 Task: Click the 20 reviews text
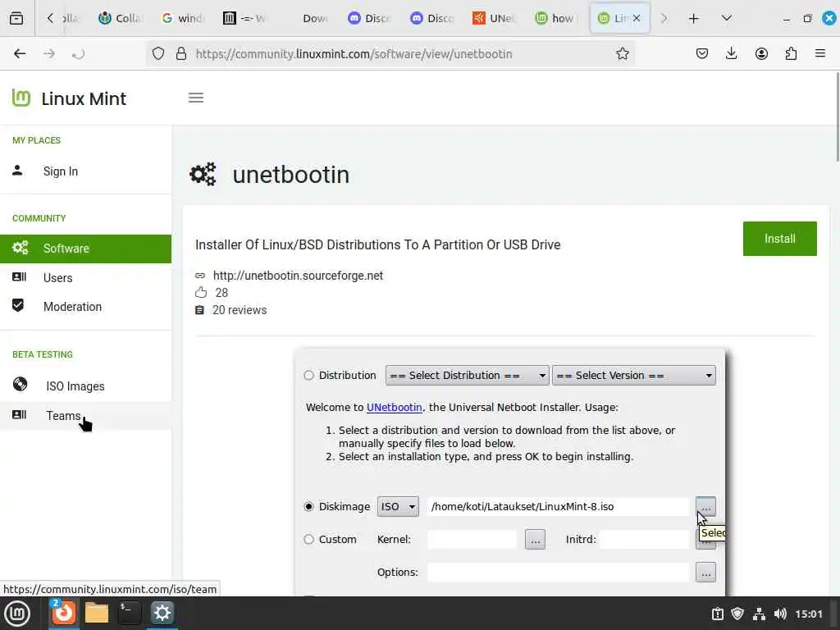point(240,310)
